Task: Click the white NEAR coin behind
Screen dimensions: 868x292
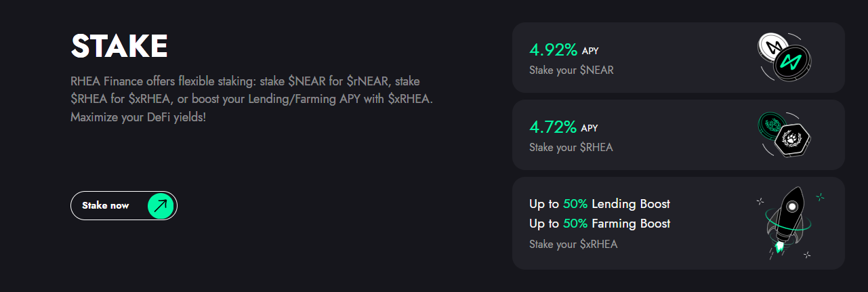Action: (x=771, y=47)
